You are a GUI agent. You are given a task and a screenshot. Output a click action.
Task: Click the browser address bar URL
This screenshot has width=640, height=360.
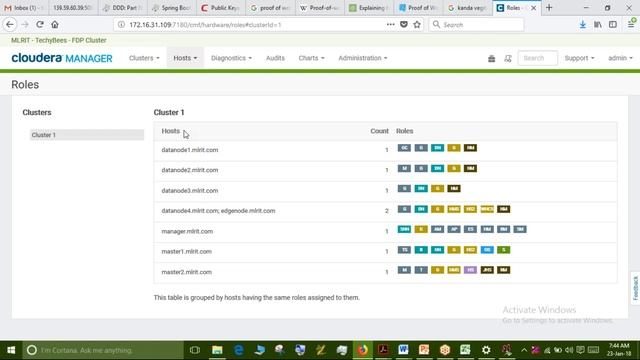pos(205,24)
